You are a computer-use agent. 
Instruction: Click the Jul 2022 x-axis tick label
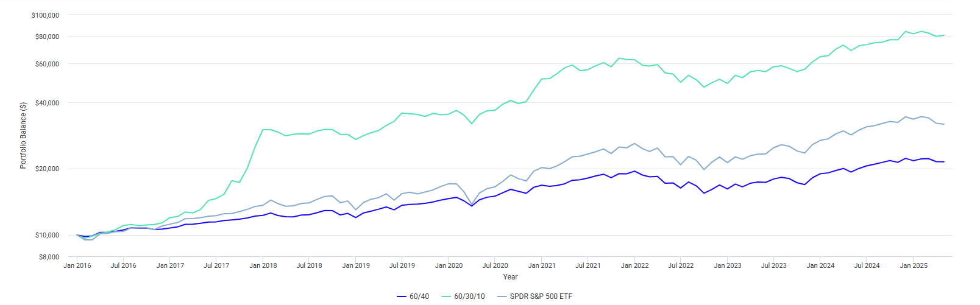pos(681,265)
